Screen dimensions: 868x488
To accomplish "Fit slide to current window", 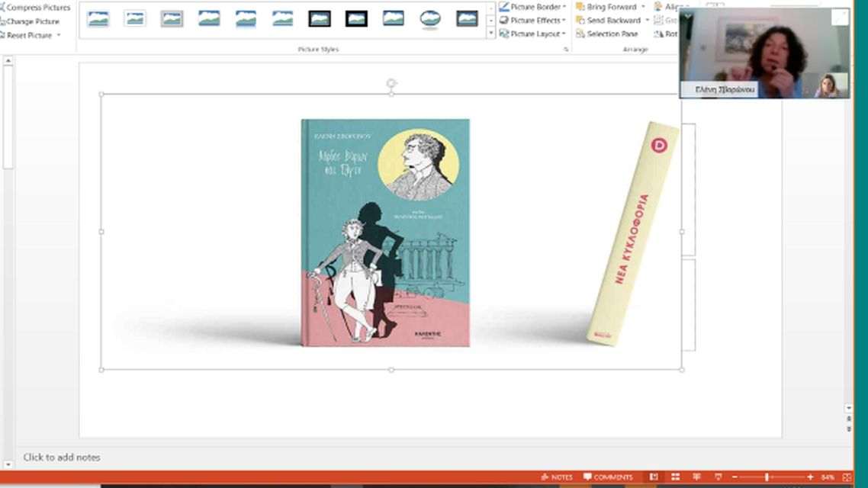I will [847, 477].
